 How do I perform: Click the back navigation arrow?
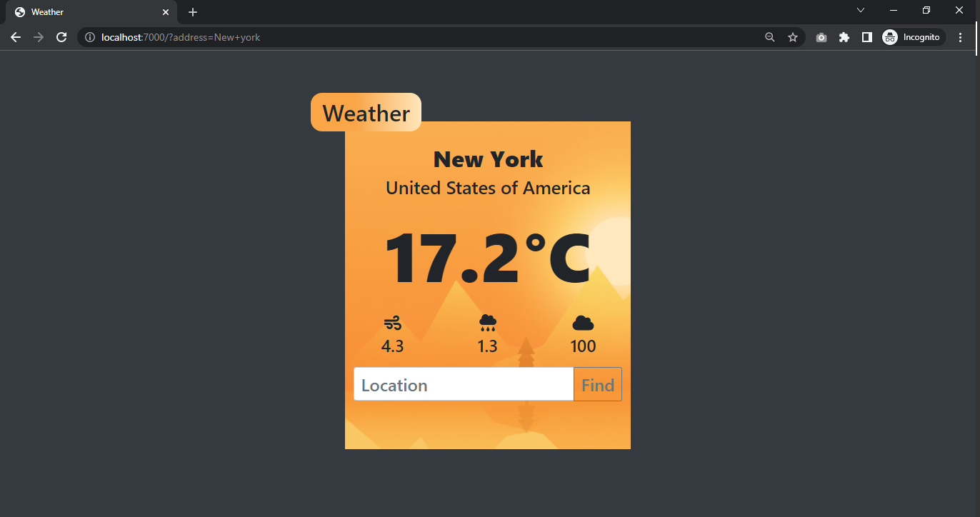point(15,36)
